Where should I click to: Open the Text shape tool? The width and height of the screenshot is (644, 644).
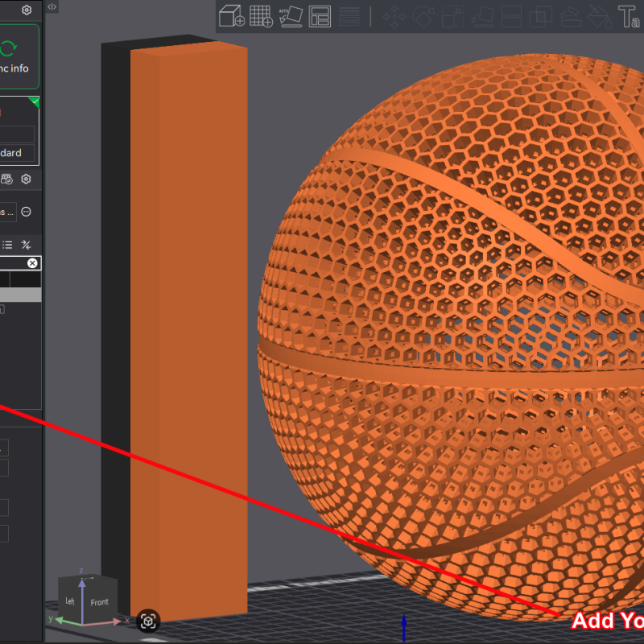point(628,16)
